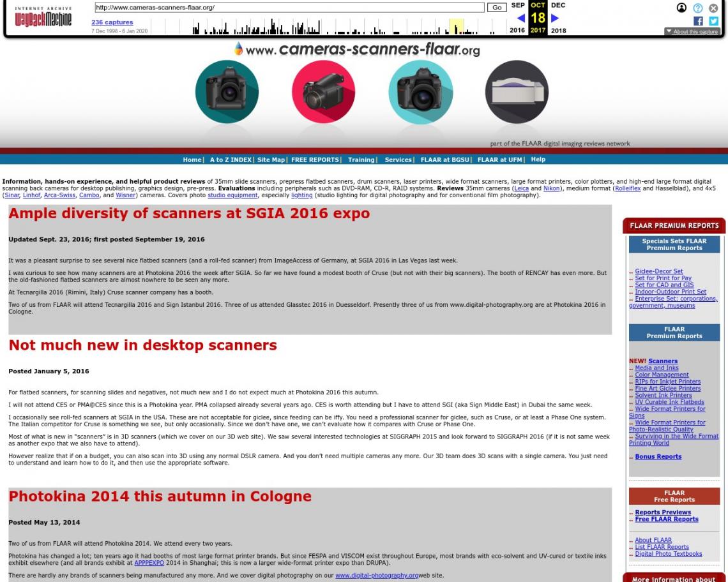The image size is (728, 582).
Task: Close the Wayback toolbar with X icon
Action: (x=713, y=8)
